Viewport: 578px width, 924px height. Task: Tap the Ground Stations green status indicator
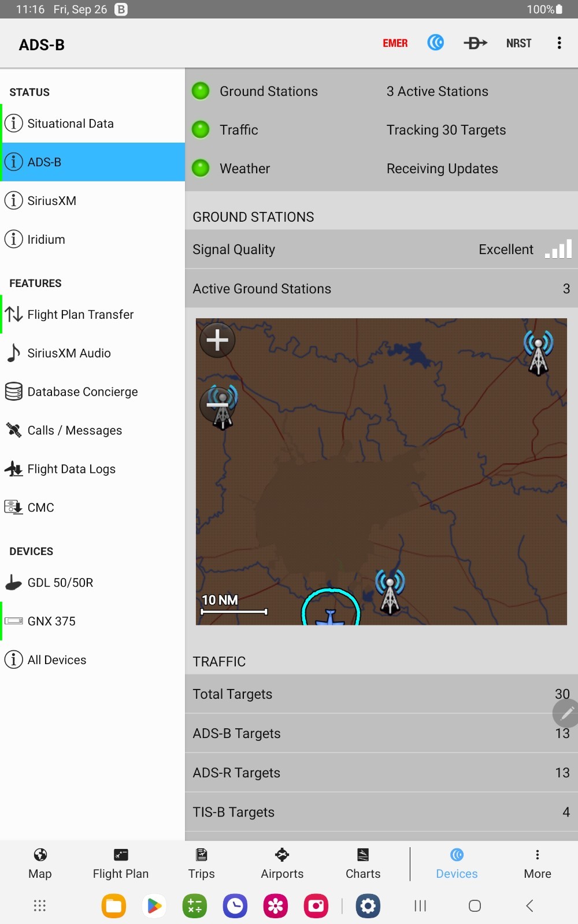[201, 91]
